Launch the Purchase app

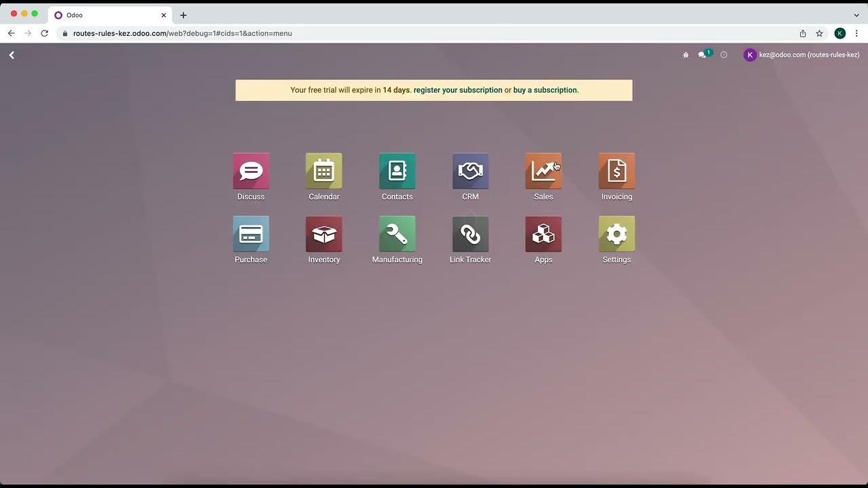tap(251, 235)
